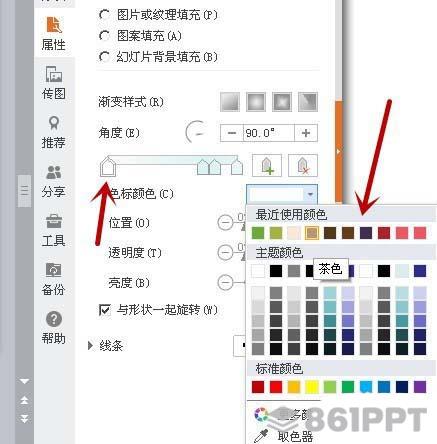Open the 工具 toolbox sidebar icon
Screen dimensions: 437x444
click(x=53, y=231)
